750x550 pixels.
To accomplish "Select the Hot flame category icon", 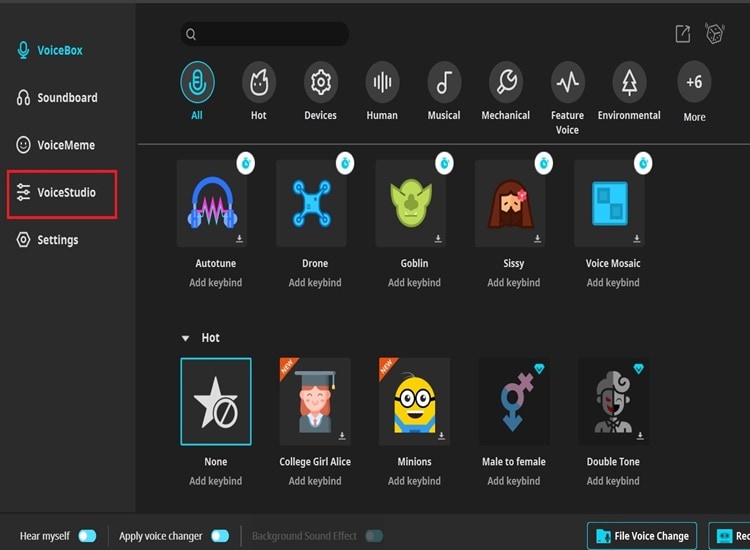I will [x=259, y=82].
